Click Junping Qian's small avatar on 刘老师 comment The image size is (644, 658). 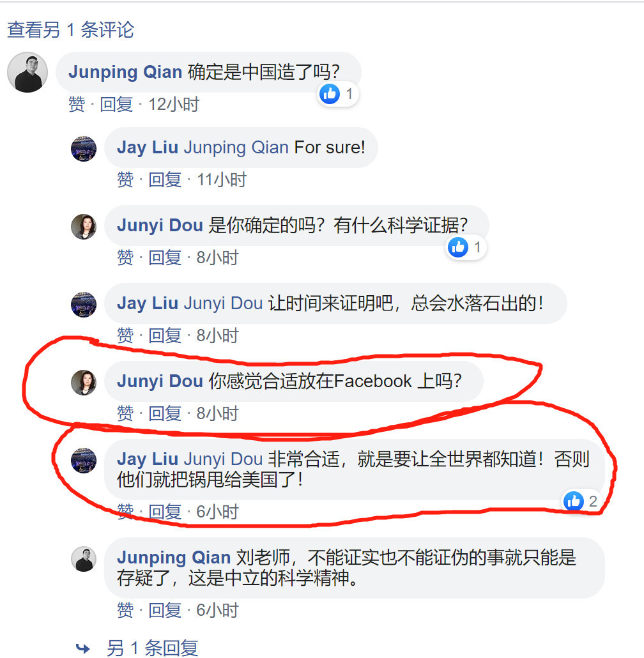[84, 559]
